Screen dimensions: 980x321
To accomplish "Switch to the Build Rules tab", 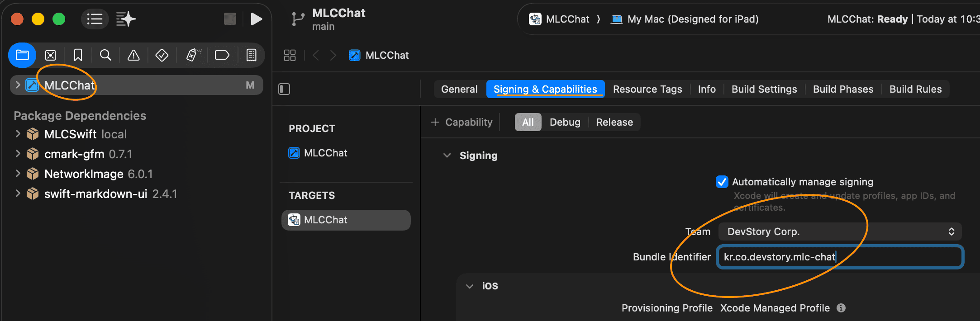I will pos(915,89).
